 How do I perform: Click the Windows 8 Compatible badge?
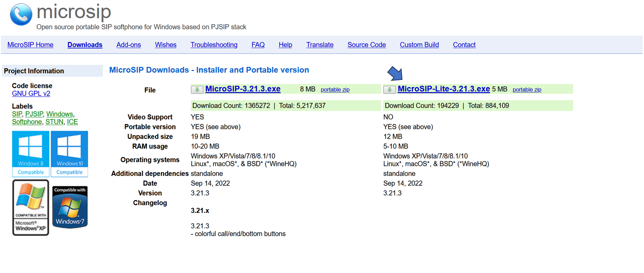click(x=31, y=154)
